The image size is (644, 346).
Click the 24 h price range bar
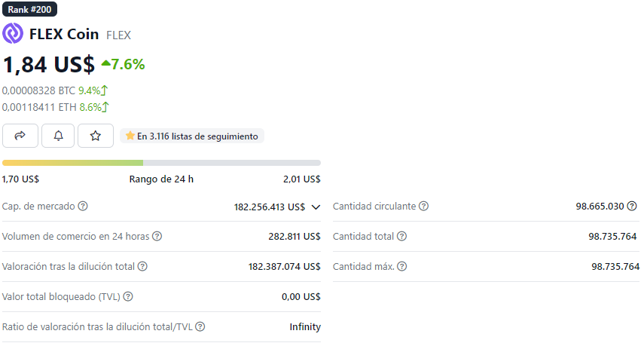(x=161, y=162)
